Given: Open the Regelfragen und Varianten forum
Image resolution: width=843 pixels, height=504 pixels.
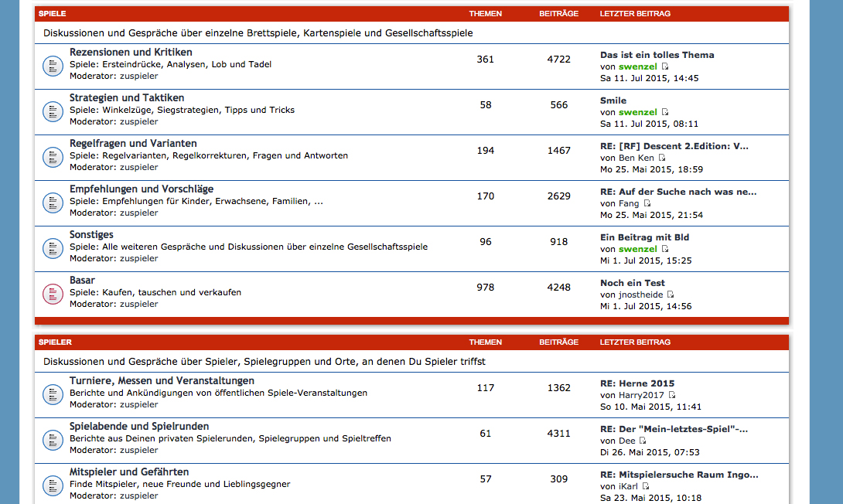Looking at the screenshot, I should coord(133,143).
